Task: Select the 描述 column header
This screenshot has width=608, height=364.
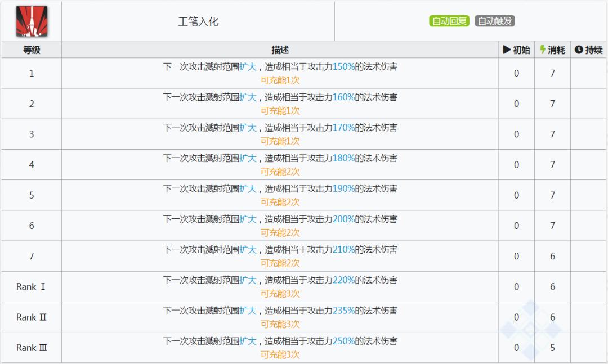Action: pos(280,50)
